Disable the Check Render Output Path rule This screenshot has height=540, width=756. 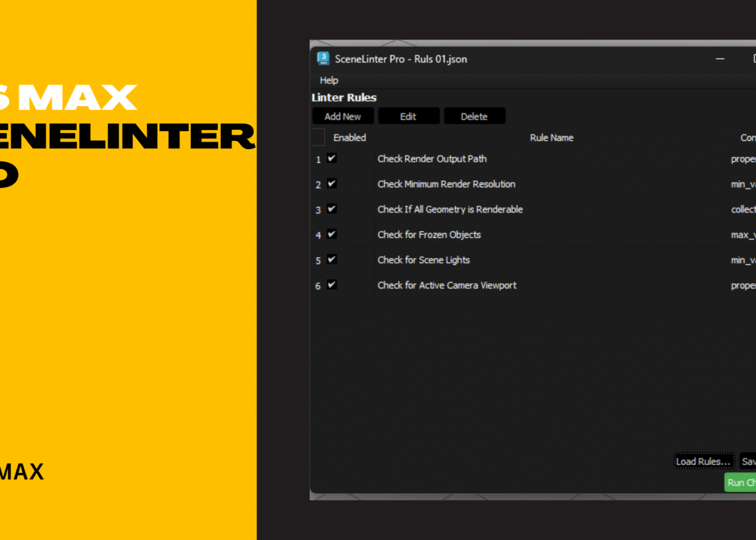coord(332,159)
